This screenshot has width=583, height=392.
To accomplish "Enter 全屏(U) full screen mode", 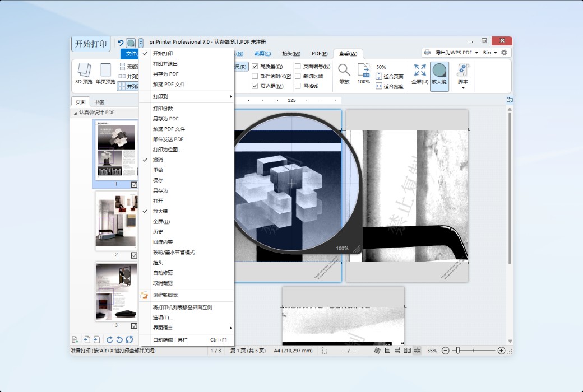I will (x=420, y=73).
